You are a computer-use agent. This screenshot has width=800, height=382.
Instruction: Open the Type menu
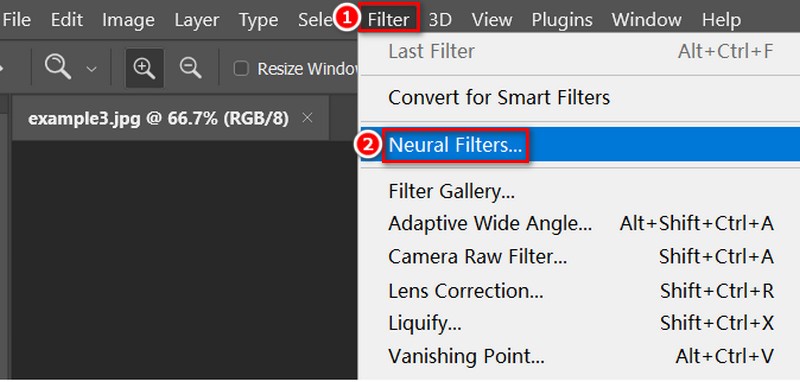258,20
